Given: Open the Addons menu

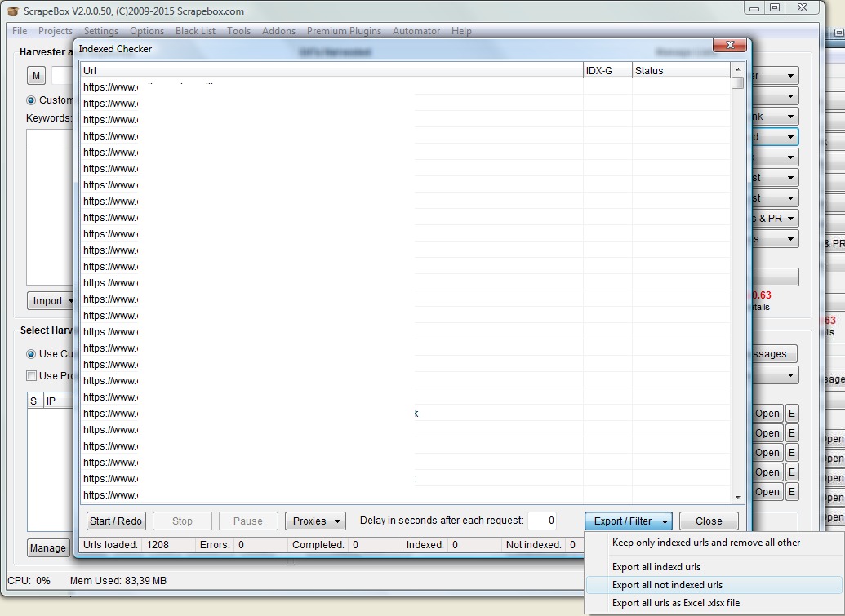Looking at the screenshot, I should coord(278,31).
